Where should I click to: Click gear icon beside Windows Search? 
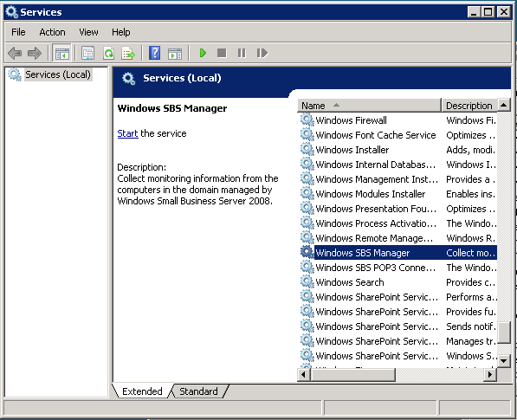307,281
